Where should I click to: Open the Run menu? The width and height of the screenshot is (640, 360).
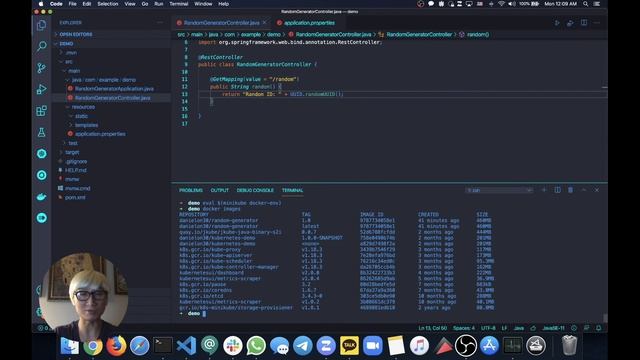(159, 4)
